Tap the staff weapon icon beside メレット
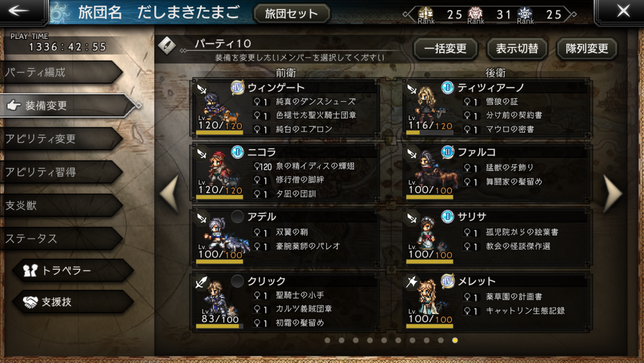 click(412, 282)
